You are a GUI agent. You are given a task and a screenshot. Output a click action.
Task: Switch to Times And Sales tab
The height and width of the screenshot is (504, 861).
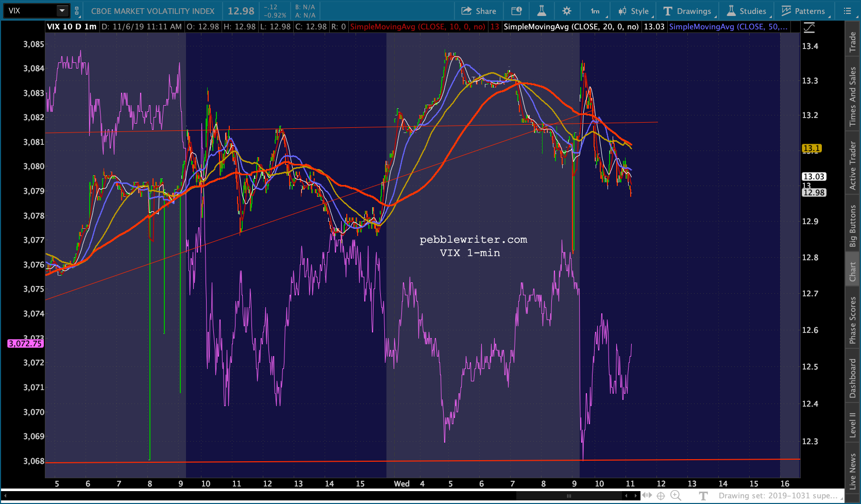pos(853,97)
